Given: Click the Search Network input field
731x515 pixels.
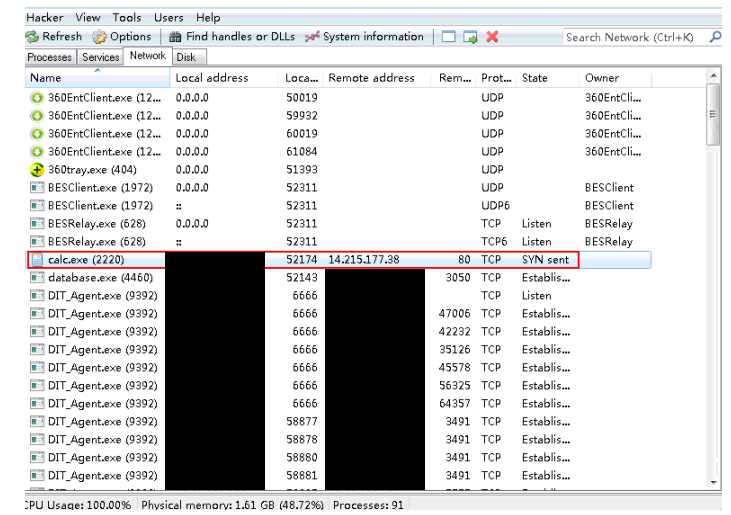Looking at the screenshot, I should click(635, 37).
